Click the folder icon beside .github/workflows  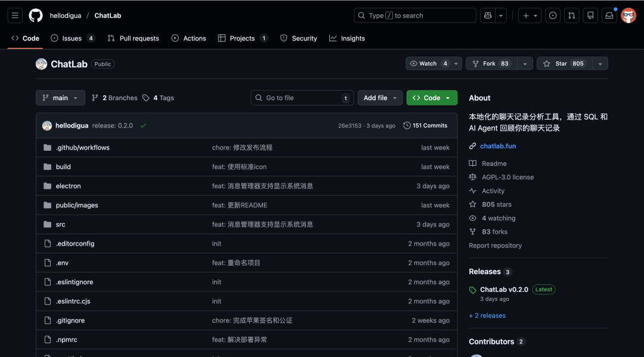pyautogui.click(x=48, y=147)
